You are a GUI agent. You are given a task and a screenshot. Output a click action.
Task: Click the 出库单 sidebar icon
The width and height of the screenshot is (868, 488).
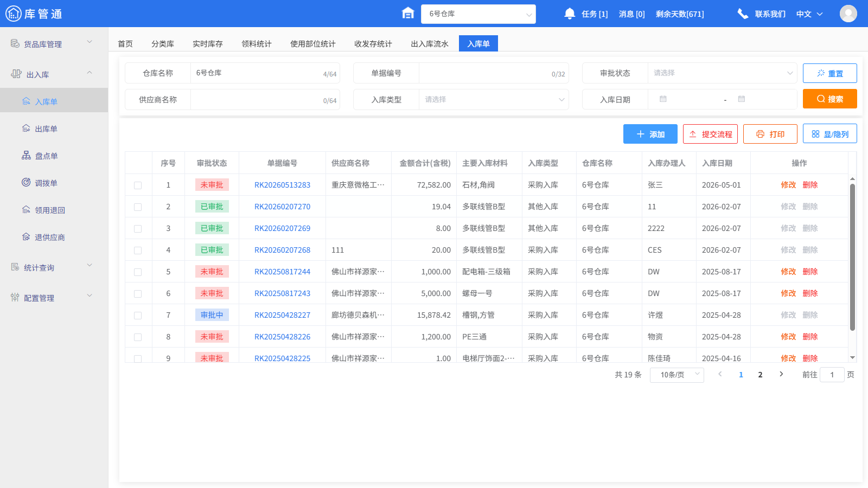pyautogui.click(x=26, y=129)
